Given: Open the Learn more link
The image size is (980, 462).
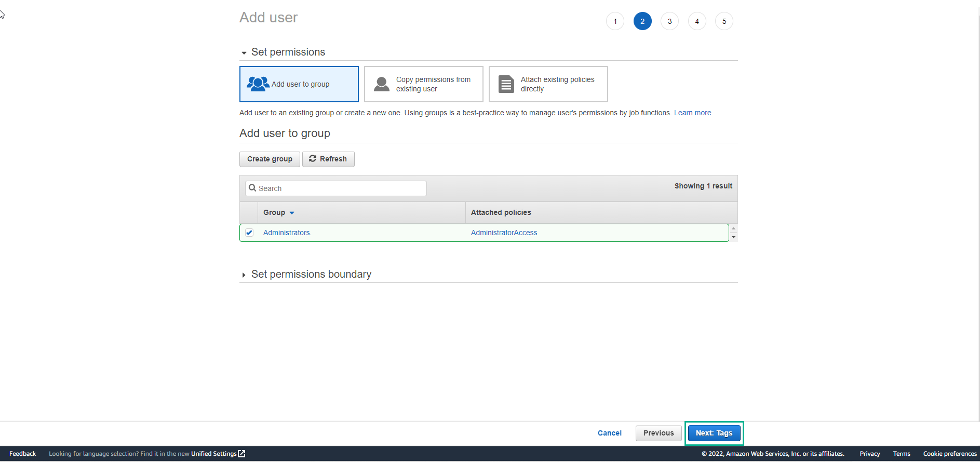Looking at the screenshot, I should pyautogui.click(x=692, y=113).
